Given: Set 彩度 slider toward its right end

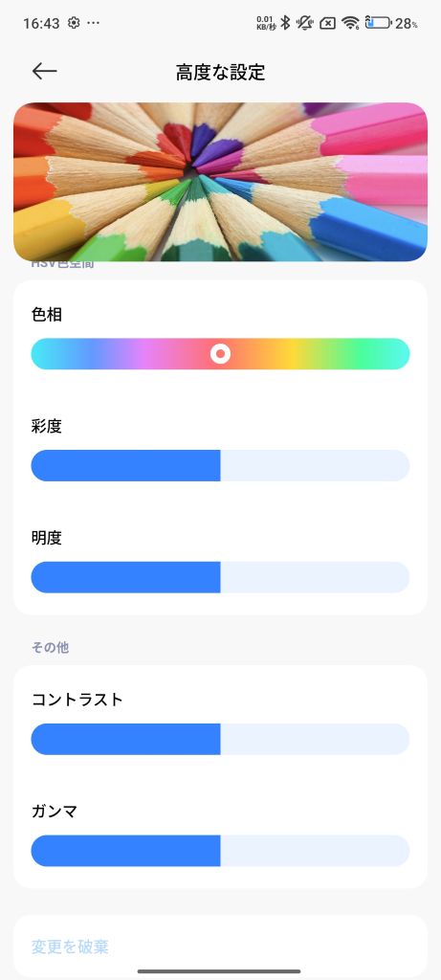Looking at the screenshot, I should (381, 466).
